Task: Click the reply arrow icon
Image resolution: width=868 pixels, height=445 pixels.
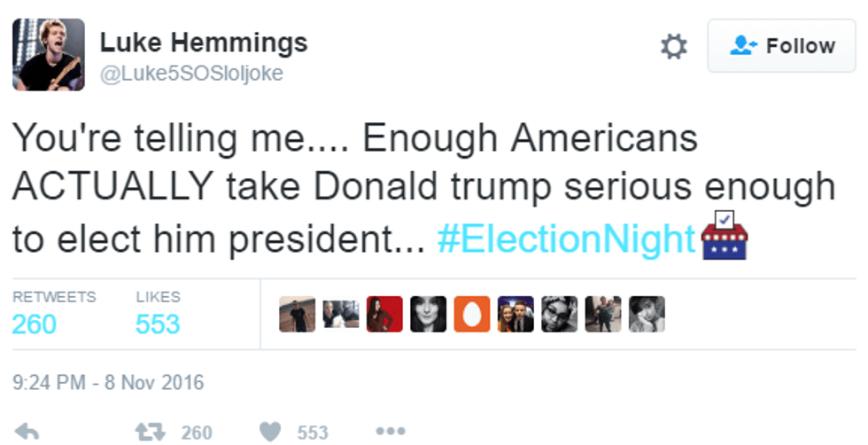Action: [x=27, y=432]
